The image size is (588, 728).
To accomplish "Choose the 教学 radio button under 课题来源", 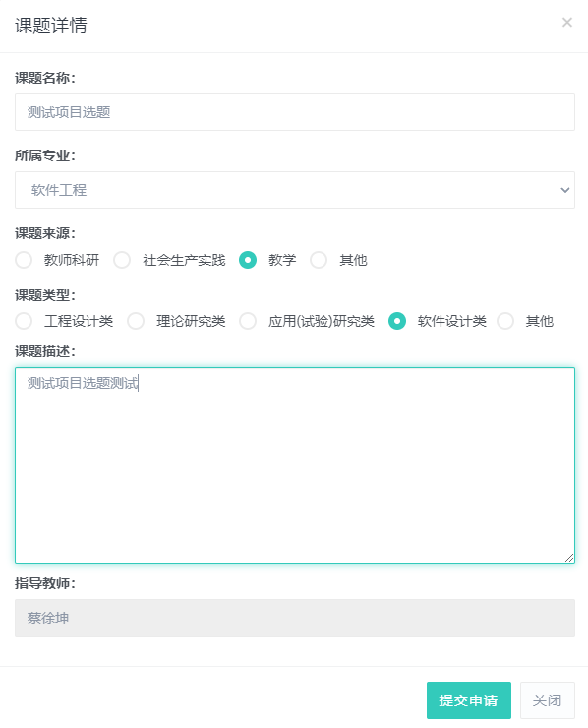I will (x=248, y=260).
